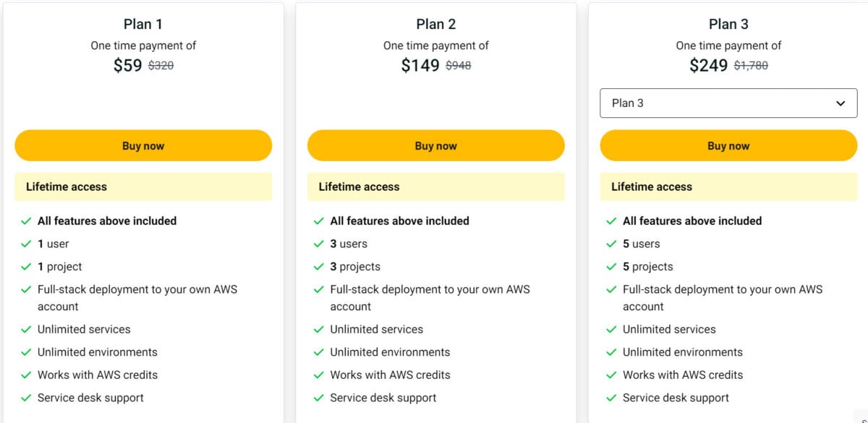
Task: Select "Plan 3" text inside the dropdown box
Action: [x=628, y=103]
